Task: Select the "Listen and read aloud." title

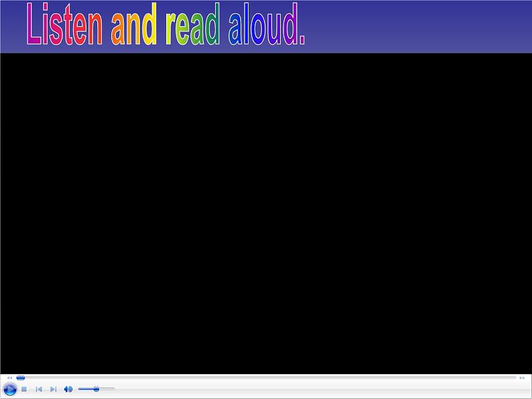Action: click(x=166, y=27)
